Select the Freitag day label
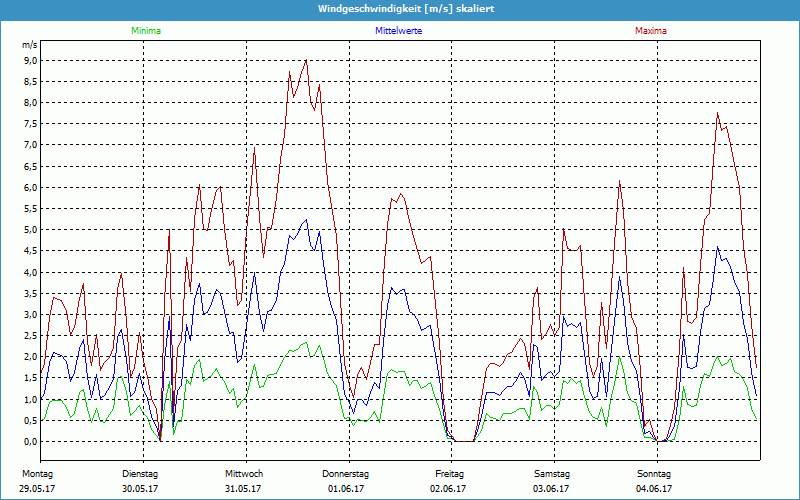The width and height of the screenshot is (800, 500). point(449,473)
